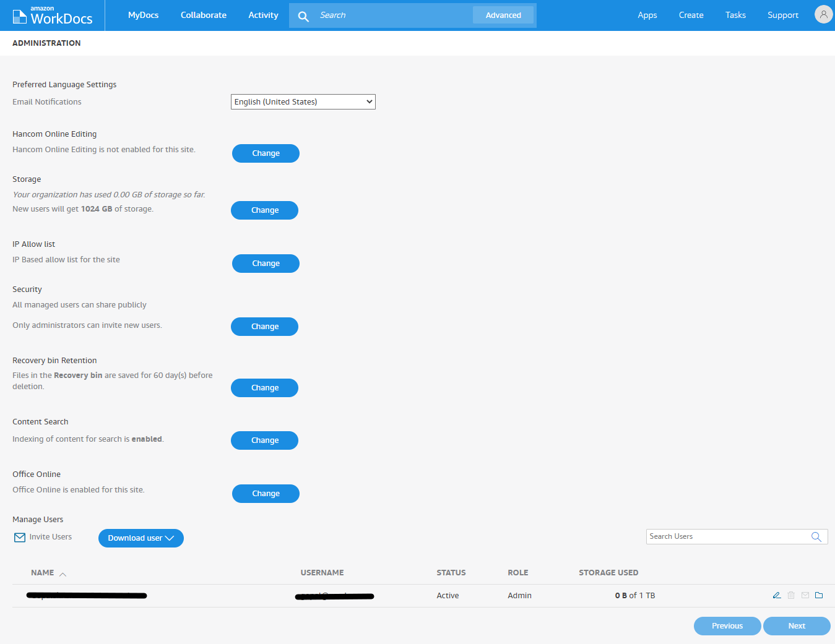Viewport: 835px width, 644px height.
Task: Click the edit pencil icon for the user row
Action: tap(777, 595)
